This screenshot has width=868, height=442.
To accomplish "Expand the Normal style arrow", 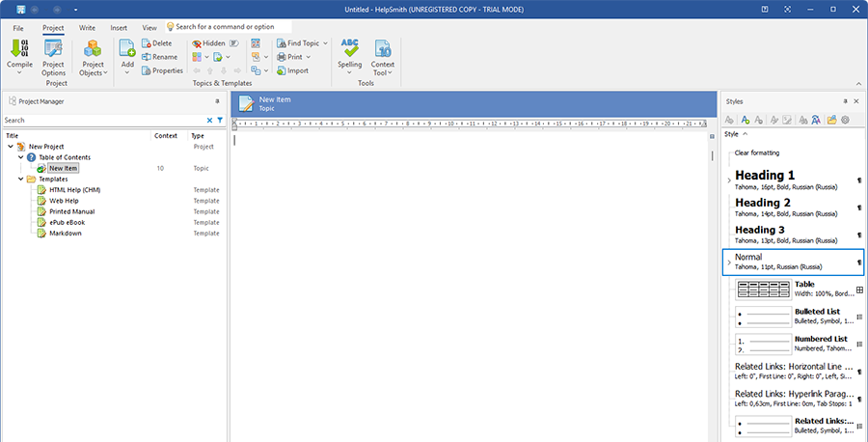I will click(x=729, y=262).
